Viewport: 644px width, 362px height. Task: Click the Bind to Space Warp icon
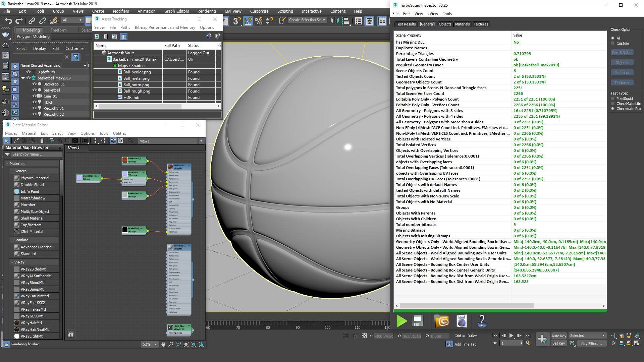click(x=53, y=21)
